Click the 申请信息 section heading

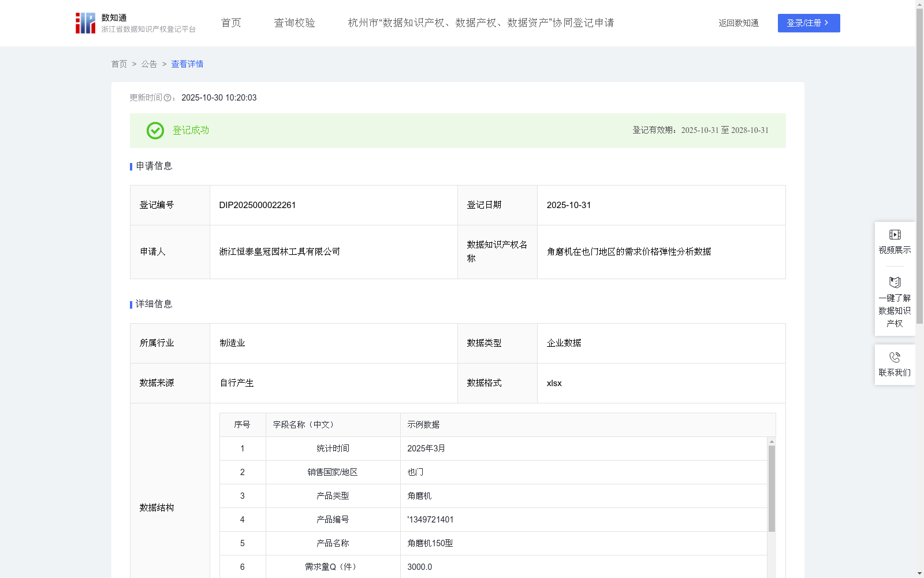154,166
